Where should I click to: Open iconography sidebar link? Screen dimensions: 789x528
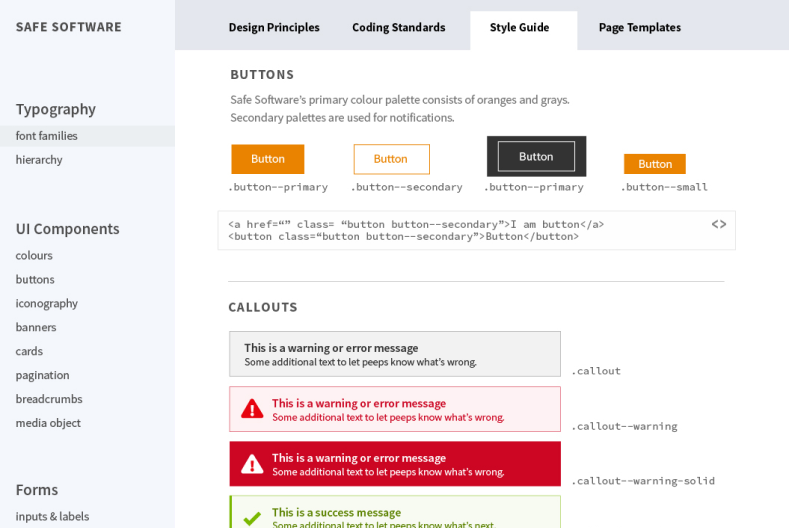pyautogui.click(x=47, y=304)
